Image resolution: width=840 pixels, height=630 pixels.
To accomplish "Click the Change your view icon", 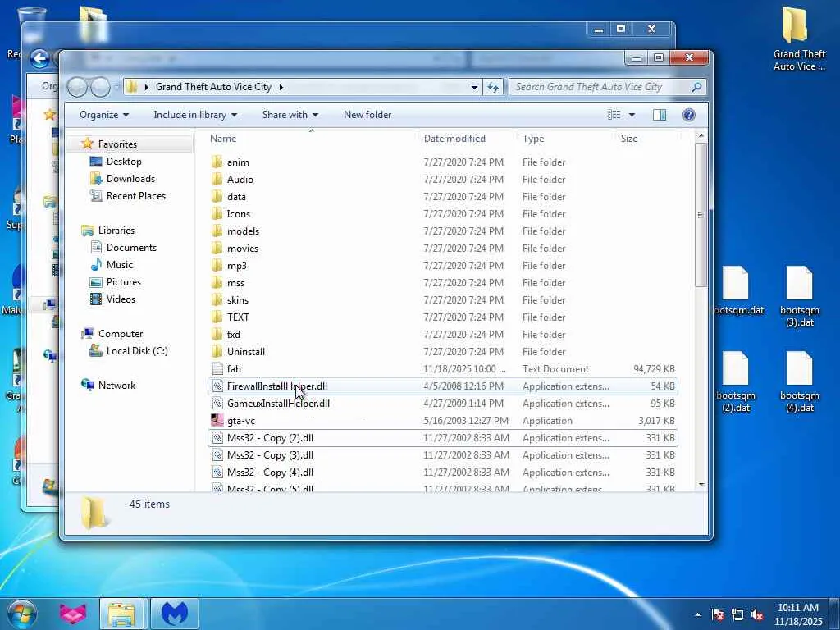I will coord(614,115).
